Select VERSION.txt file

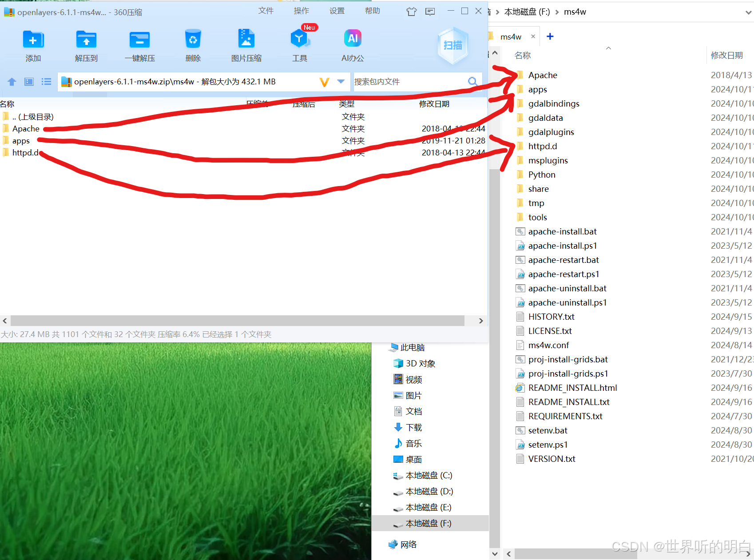click(552, 459)
